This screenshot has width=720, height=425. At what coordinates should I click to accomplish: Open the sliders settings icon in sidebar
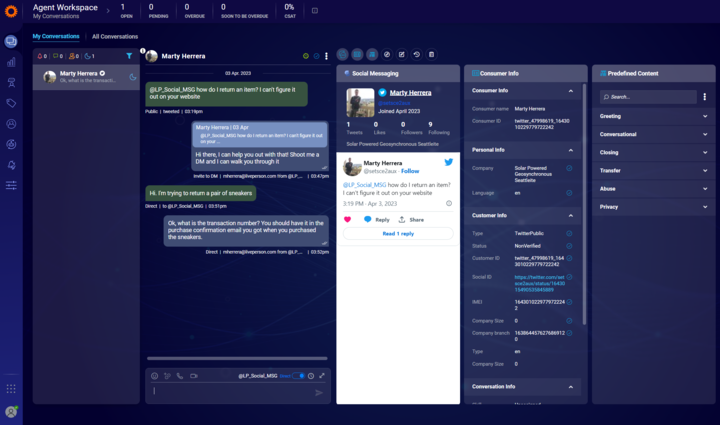point(11,185)
